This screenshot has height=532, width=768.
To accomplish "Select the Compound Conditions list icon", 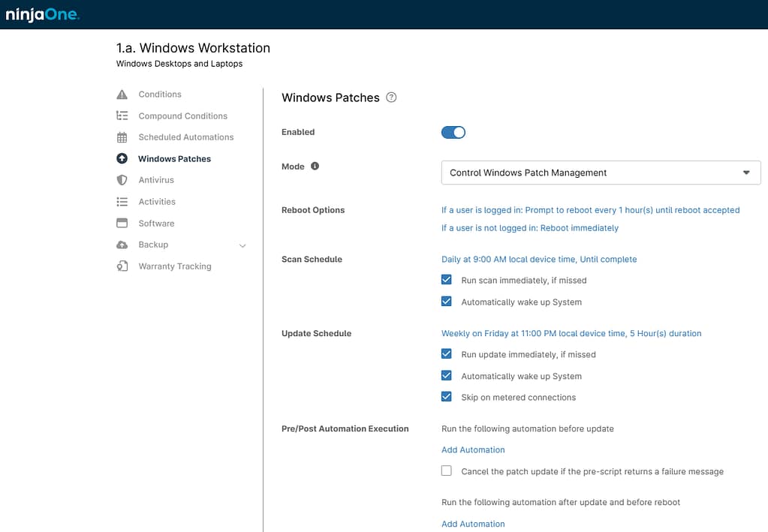I will pos(124,116).
